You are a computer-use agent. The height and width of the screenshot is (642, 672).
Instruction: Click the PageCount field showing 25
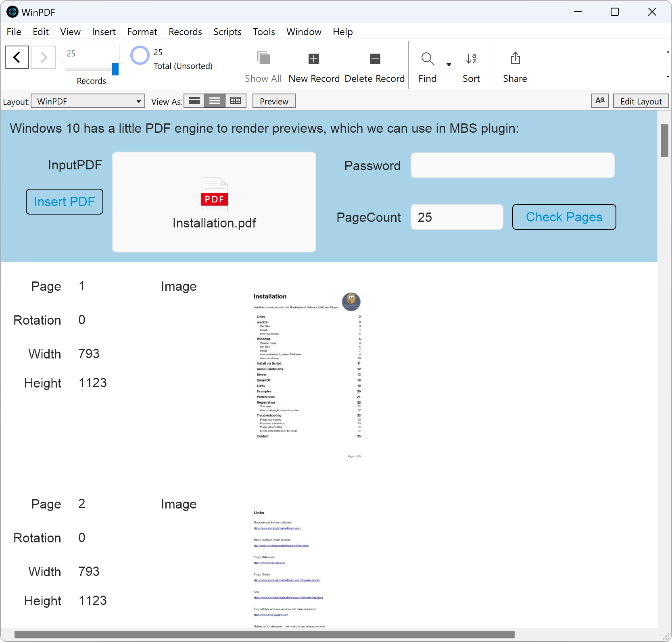click(457, 217)
